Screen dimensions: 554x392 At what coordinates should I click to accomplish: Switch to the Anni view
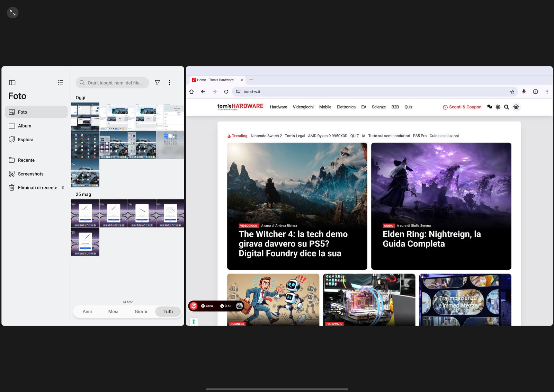87,312
